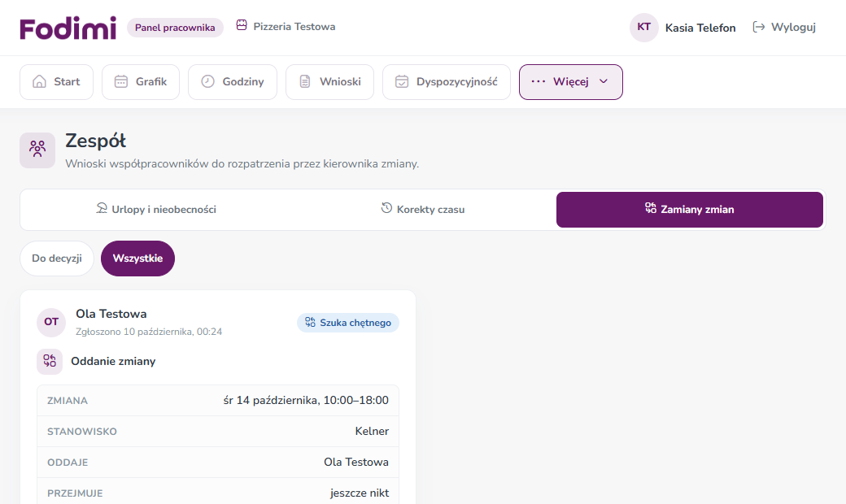This screenshot has height=504, width=846.
Task: Select the Do decyzji filter
Action: (57, 259)
